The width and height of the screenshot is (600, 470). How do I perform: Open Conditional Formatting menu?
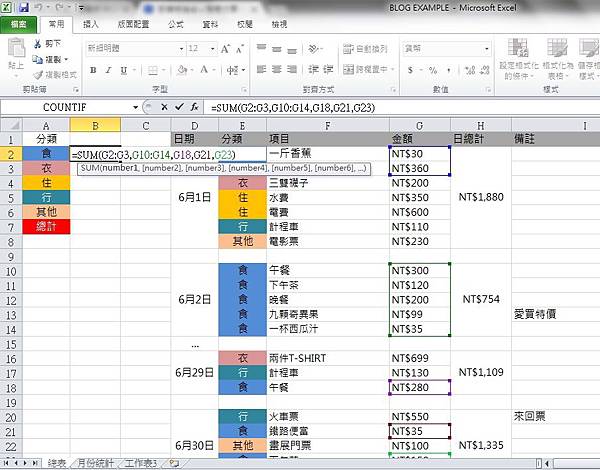point(518,59)
